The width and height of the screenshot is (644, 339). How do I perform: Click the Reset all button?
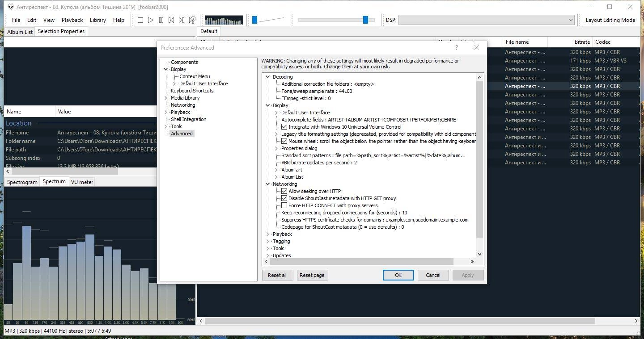point(277,275)
